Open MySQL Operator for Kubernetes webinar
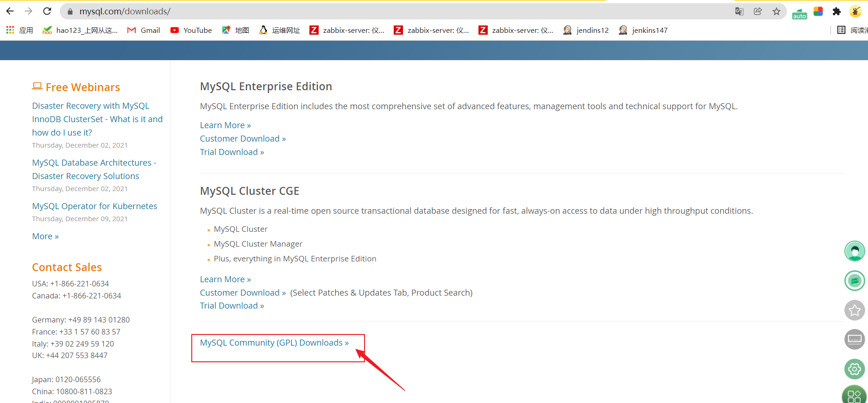 (x=94, y=206)
